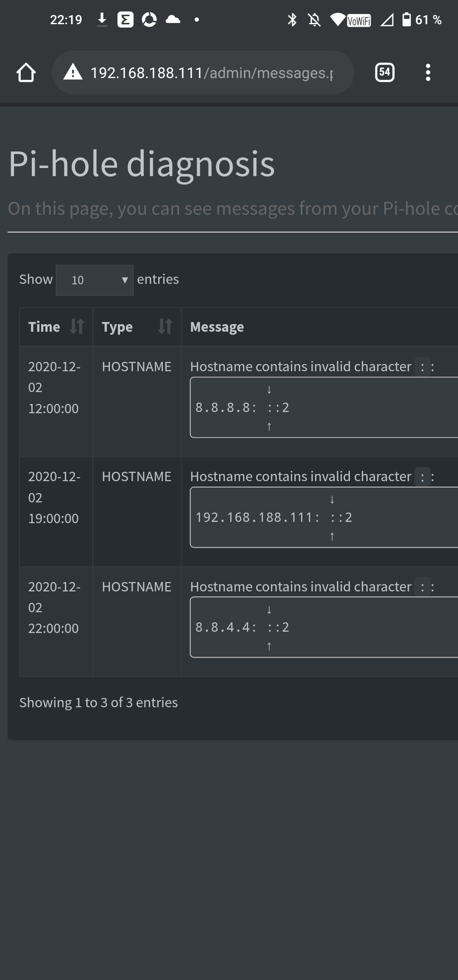Tap the battery 61 % indicator
Viewport: 458px width, 980px height.
click(422, 20)
